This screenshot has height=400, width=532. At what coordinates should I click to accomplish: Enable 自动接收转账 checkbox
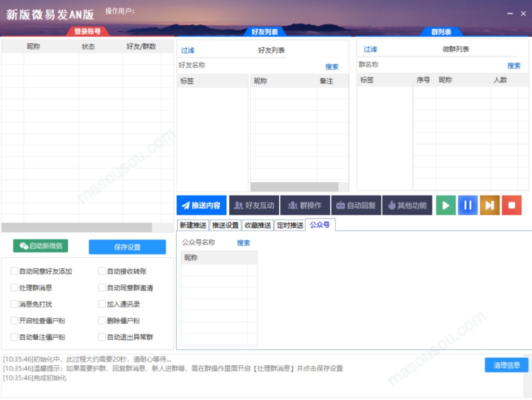pos(102,271)
